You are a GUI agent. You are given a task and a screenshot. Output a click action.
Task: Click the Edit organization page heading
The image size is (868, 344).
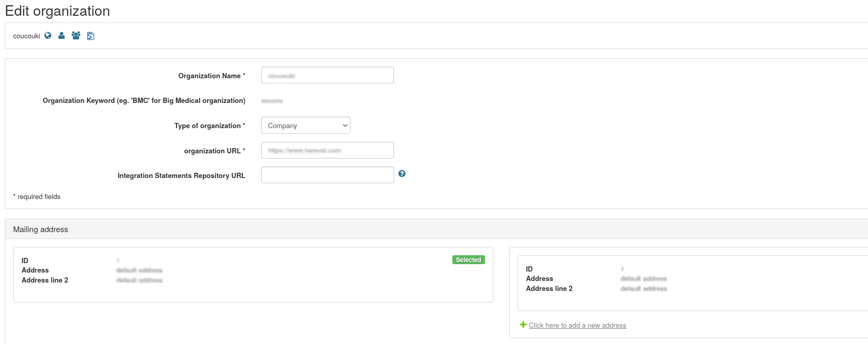tap(57, 11)
